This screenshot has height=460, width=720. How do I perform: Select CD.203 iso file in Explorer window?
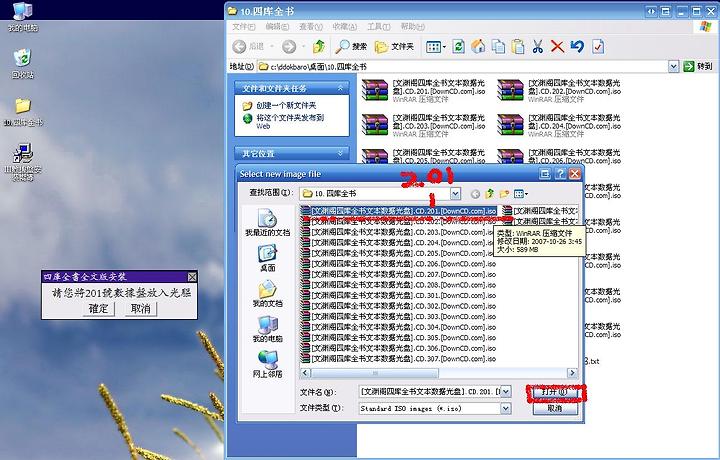click(423, 125)
